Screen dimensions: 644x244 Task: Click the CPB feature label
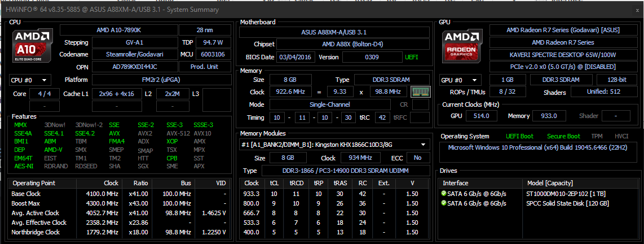[x=172, y=158]
